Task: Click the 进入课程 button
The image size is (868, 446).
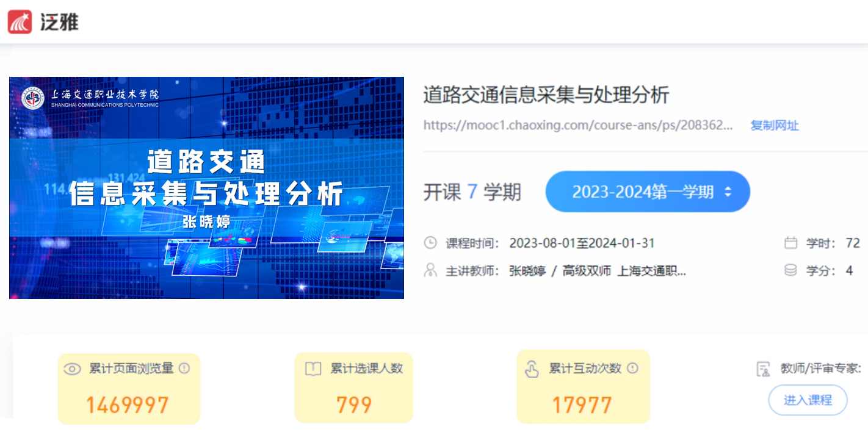Action: [x=808, y=400]
